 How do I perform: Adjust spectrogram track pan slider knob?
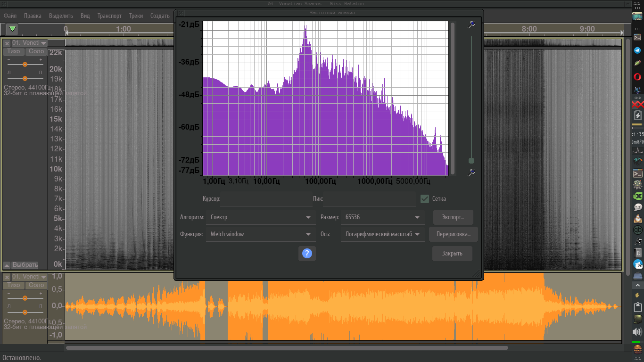click(x=25, y=78)
